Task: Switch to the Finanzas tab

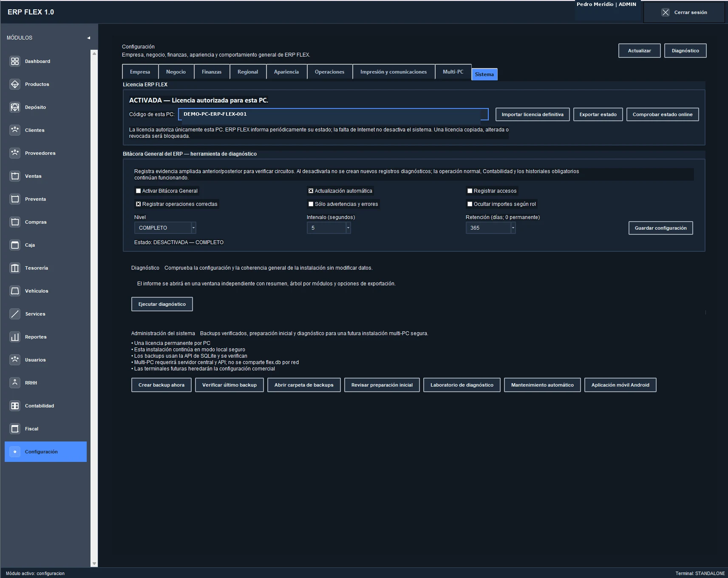Action: pos(212,72)
